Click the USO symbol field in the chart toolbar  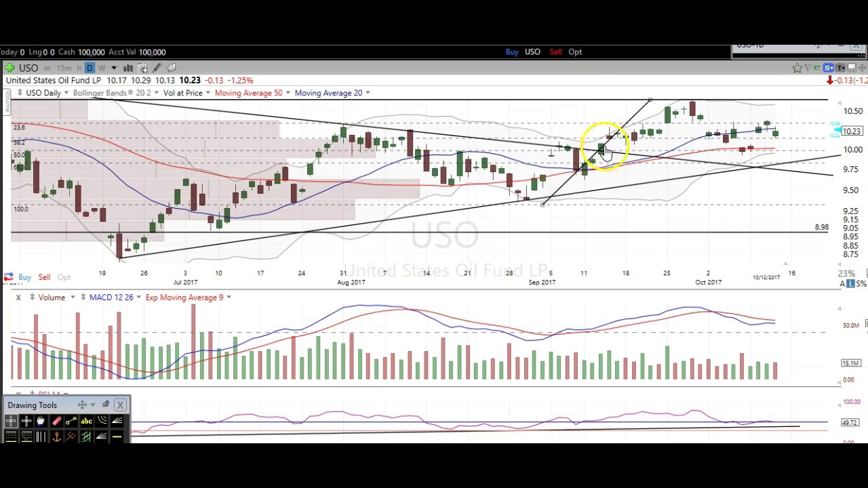click(x=28, y=68)
